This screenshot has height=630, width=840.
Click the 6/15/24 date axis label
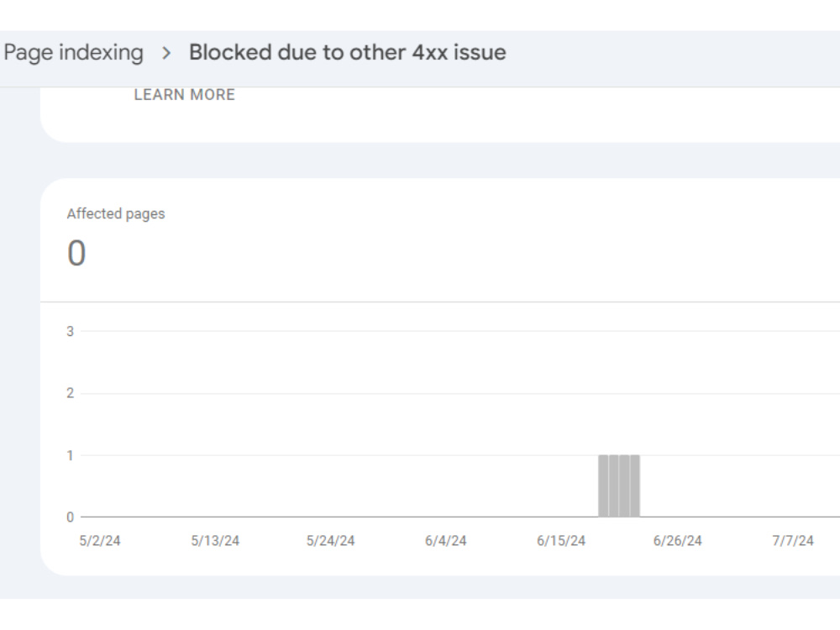pyautogui.click(x=561, y=540)
